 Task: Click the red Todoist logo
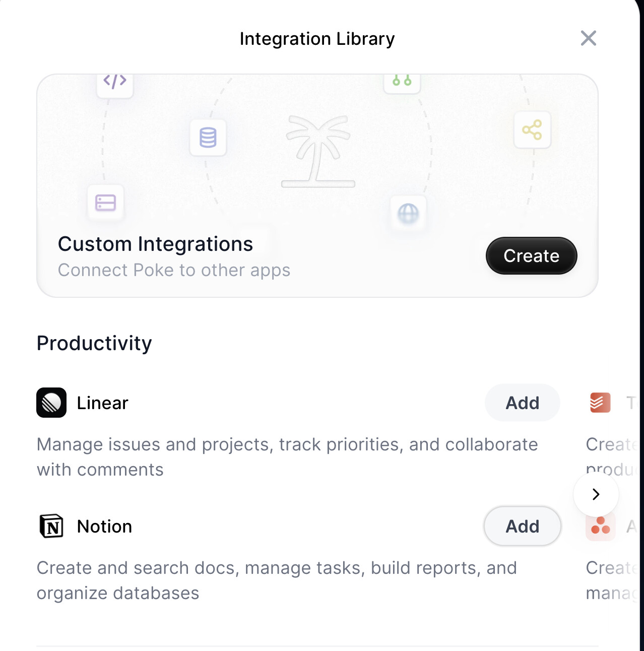[600, 403]
